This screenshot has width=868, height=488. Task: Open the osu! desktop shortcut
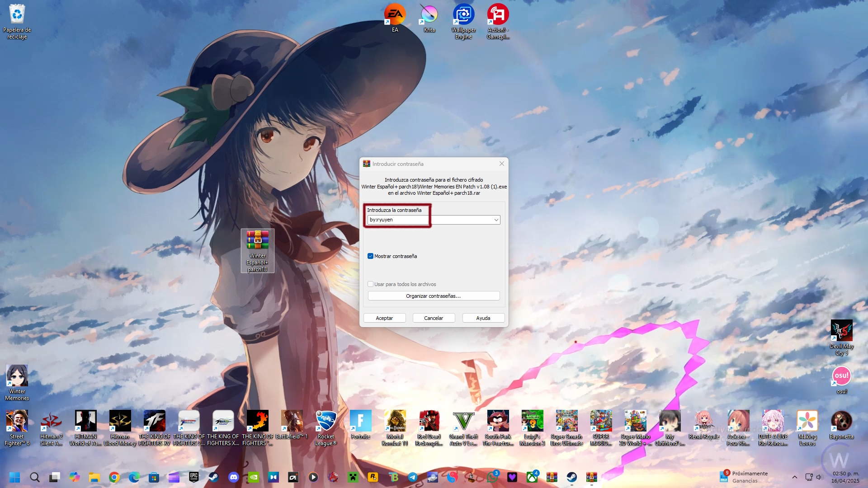point(841,376)
